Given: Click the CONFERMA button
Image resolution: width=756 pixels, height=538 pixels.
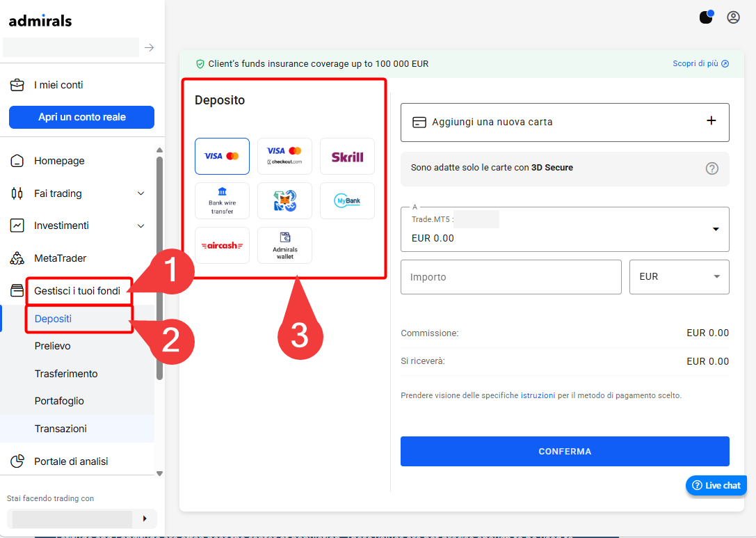Looking at the screenshot, I should [x=565, y=451].
